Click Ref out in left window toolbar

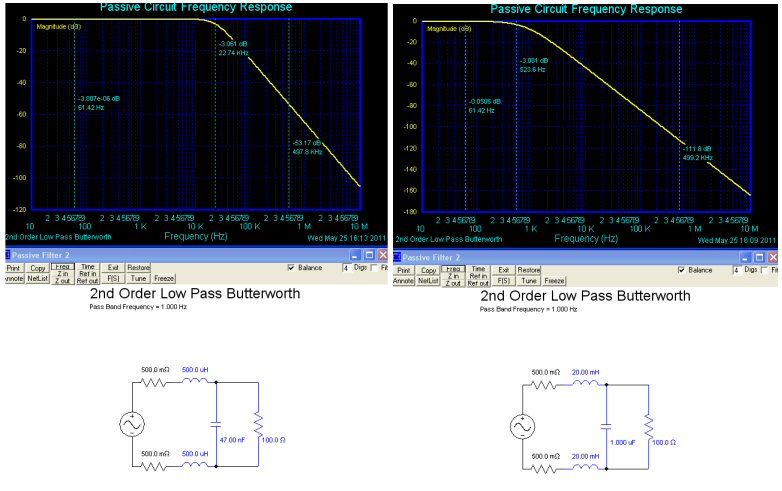tap(88, 281)
